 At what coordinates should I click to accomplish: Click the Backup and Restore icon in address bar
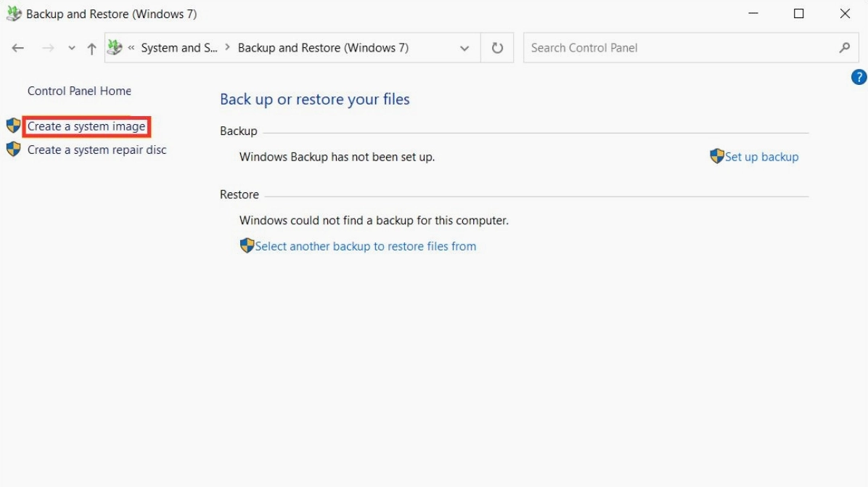click(x=113, y=47)
